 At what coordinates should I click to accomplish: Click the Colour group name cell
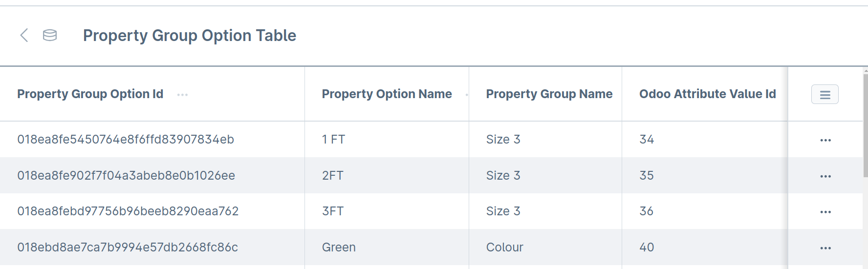(x=504, y=247)
